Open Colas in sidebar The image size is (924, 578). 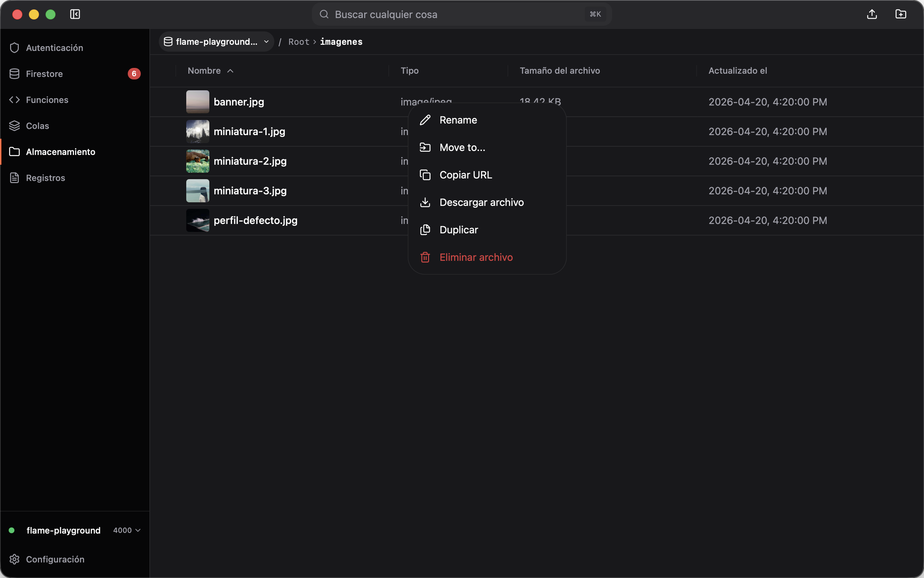[x=75, y=126]
